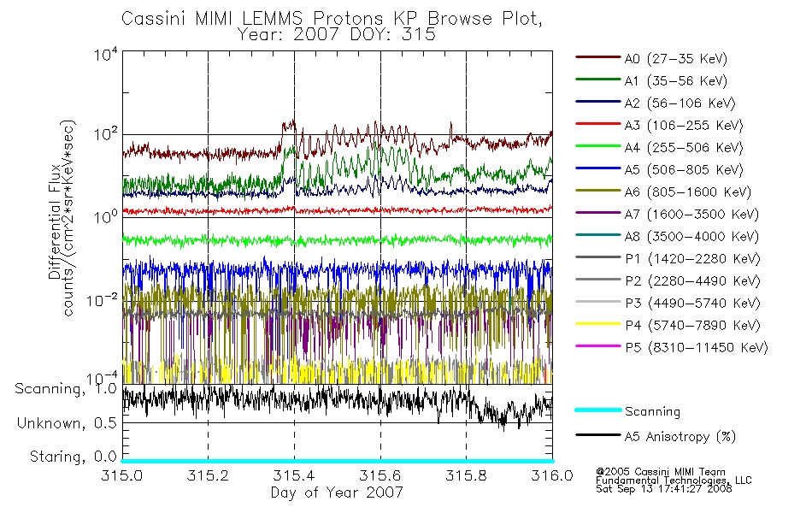Click the Year: 2007 DOY: 315 subtitle

pyautogui.click(x=337, y=35)
